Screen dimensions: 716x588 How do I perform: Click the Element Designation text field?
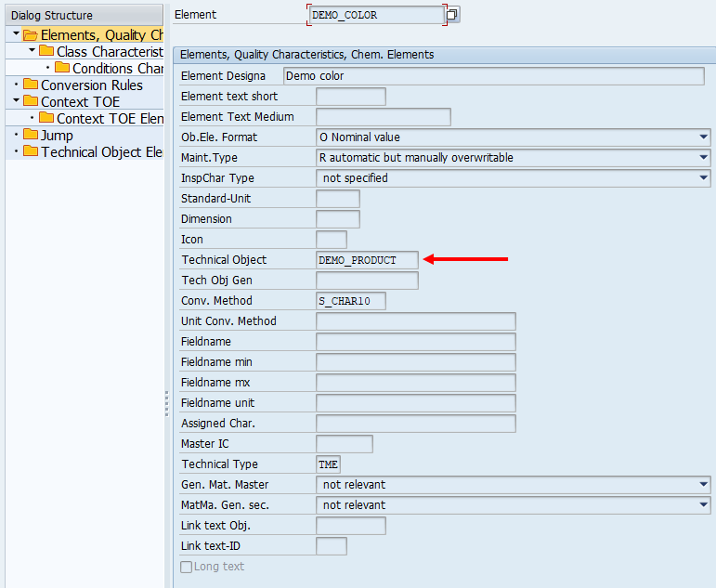(x=492, y=76)
